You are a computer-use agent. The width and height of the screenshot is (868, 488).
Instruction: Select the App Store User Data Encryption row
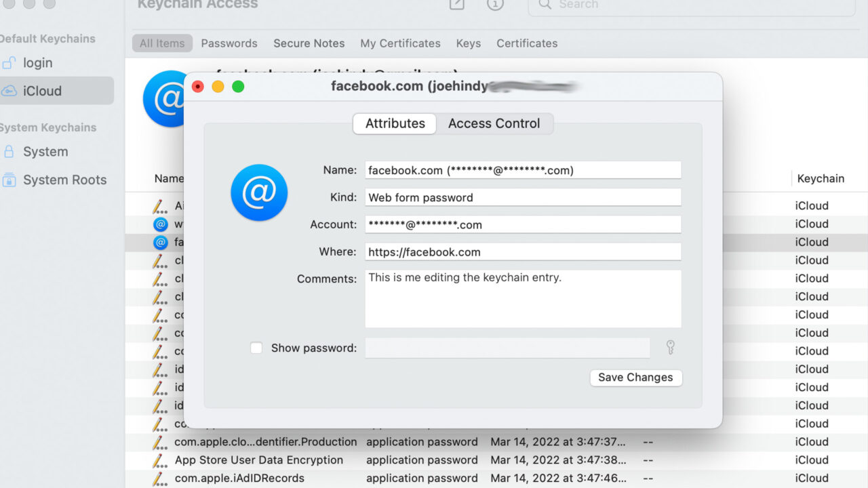click(x=258, y=460)
